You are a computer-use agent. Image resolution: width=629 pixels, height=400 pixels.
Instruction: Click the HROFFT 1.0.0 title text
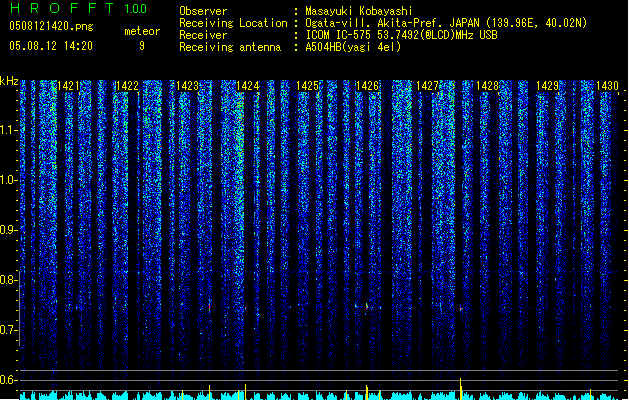click(x=79, y=8)
